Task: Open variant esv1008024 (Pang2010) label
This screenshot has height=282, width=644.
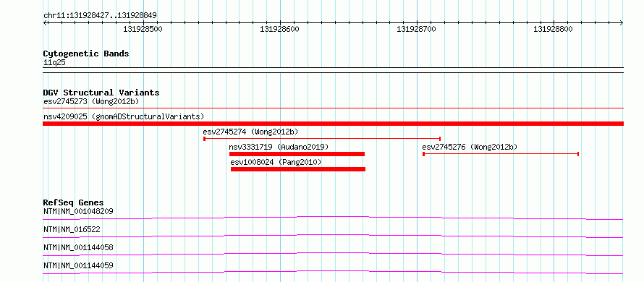Action: (276, 162)
